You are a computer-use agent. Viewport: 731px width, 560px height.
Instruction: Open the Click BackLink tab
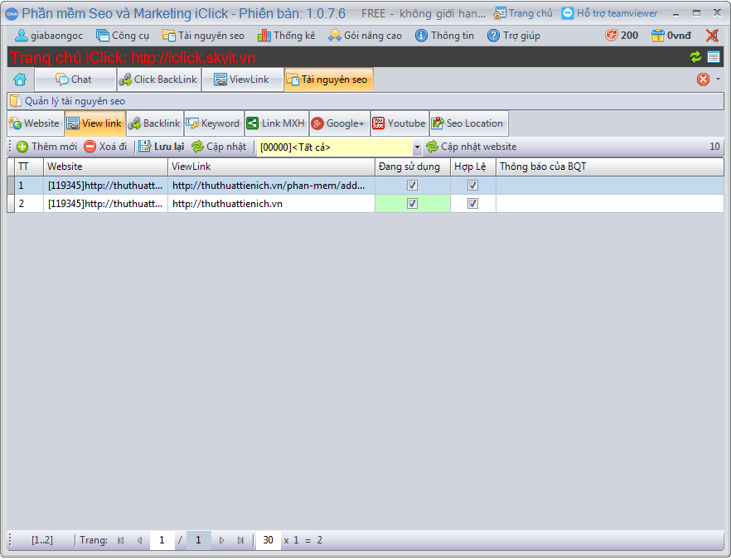point(158,80)
